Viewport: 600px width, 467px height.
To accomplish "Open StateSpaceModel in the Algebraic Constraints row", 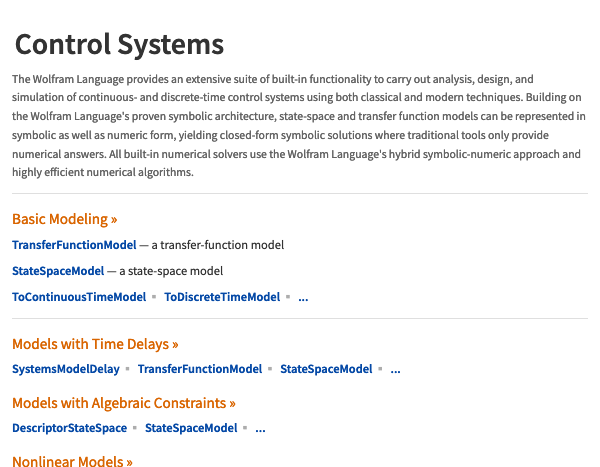I will point(191,428).
